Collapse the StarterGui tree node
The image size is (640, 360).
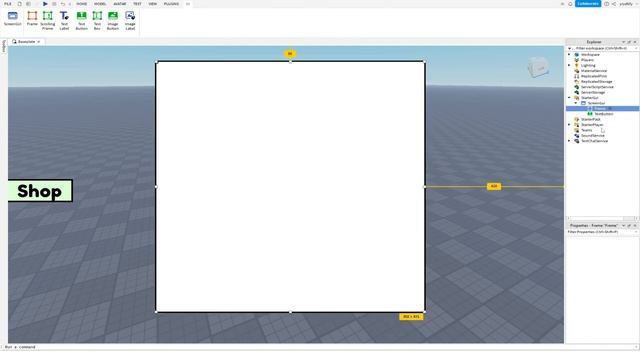(569, 98)
